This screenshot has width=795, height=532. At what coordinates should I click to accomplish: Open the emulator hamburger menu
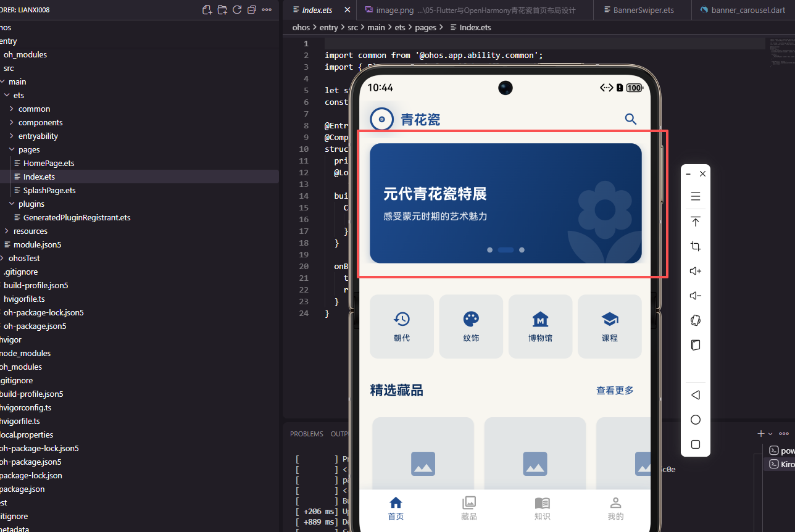[696, 196]
